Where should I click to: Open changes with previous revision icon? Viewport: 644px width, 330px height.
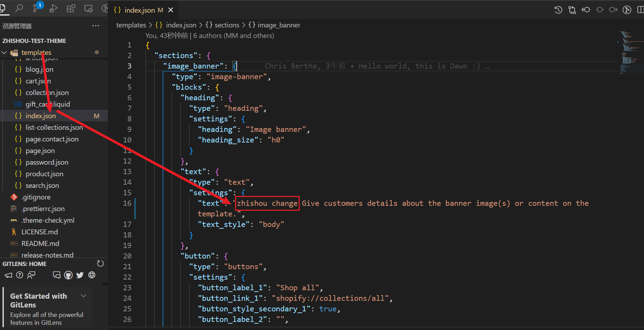coord(586,10)
